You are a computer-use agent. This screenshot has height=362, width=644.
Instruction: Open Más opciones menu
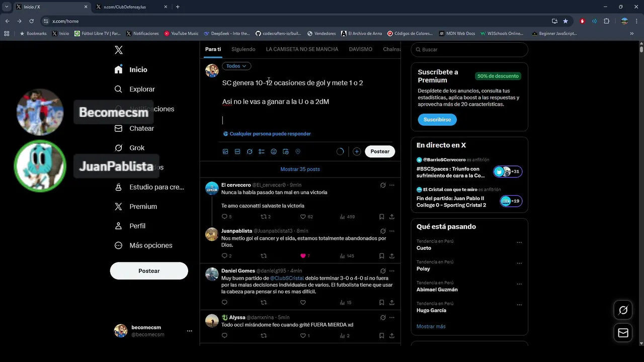pyautogui.click(x=144, y=245)
